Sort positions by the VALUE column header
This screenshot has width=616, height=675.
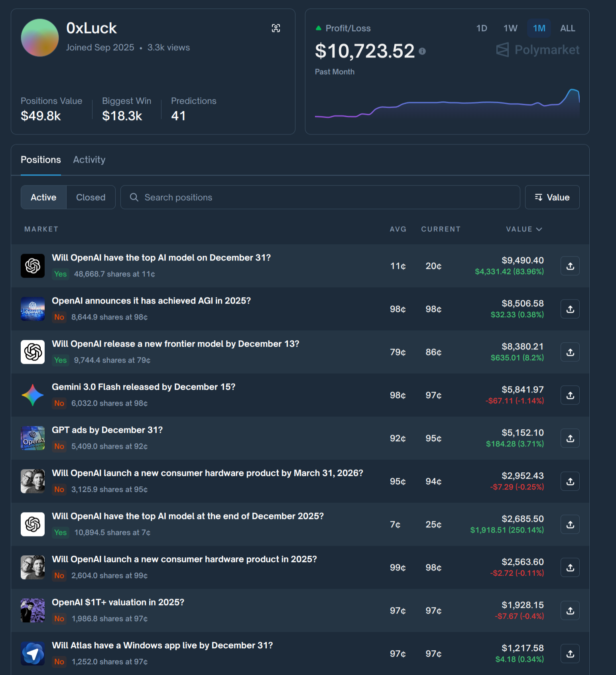click(524, 229)
